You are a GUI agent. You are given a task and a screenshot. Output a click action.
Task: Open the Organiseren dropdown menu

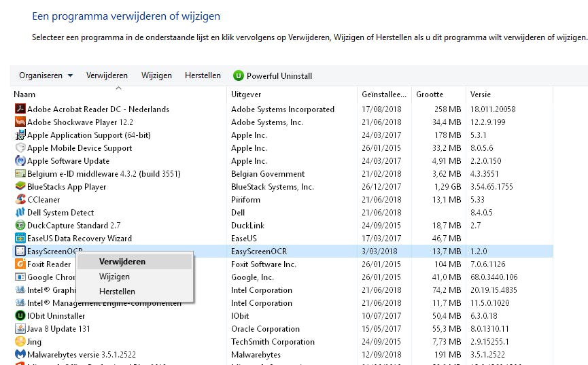click(x=46, y=75)
